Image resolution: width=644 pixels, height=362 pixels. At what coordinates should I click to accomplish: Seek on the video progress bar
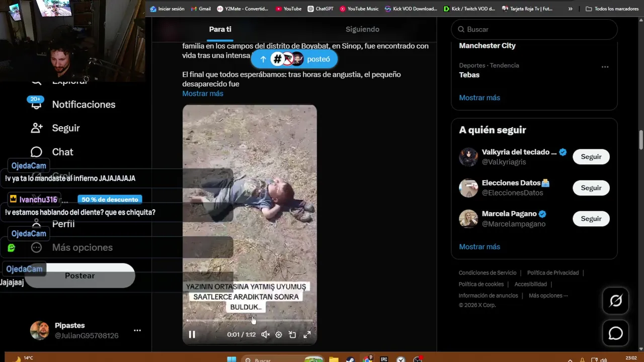click(x=250, y=320)
